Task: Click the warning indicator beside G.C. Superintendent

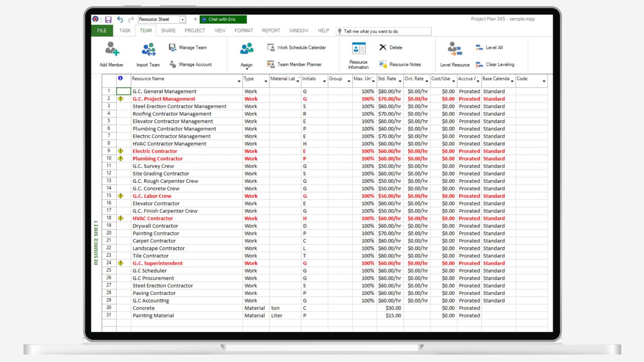Action: [x=121, y=263]
